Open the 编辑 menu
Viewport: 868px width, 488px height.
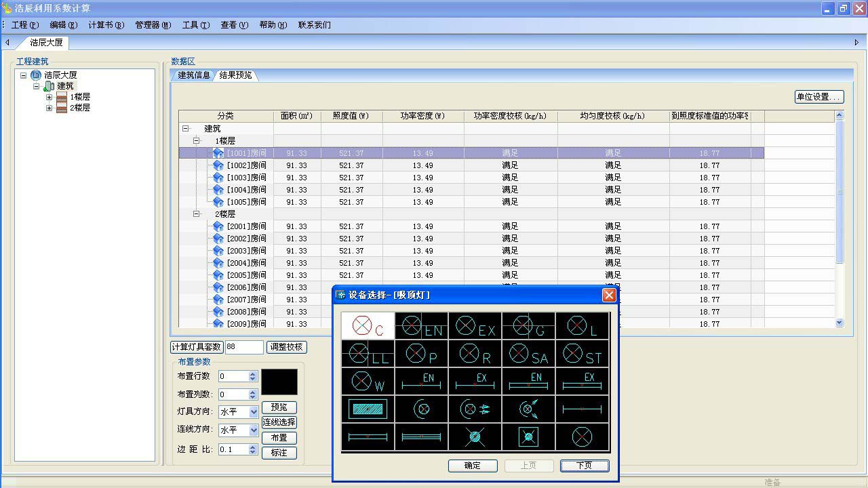tap(63, 25)
